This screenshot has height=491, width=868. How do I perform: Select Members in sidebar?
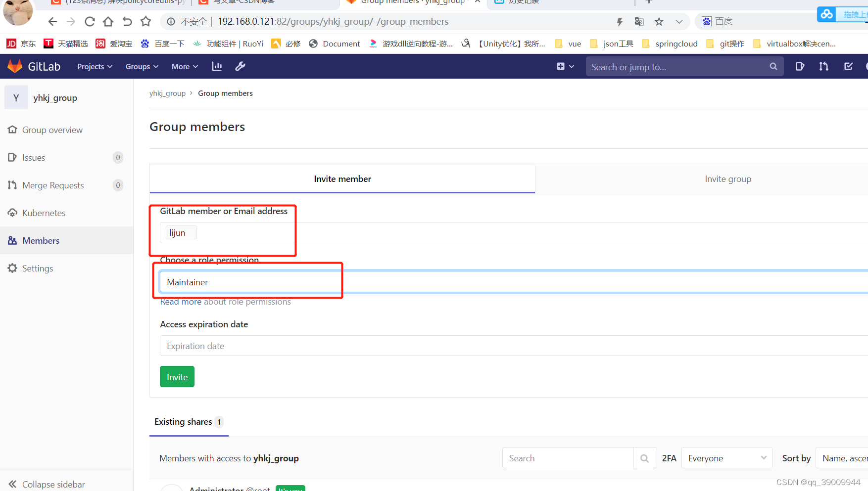[x=66, y=241]
